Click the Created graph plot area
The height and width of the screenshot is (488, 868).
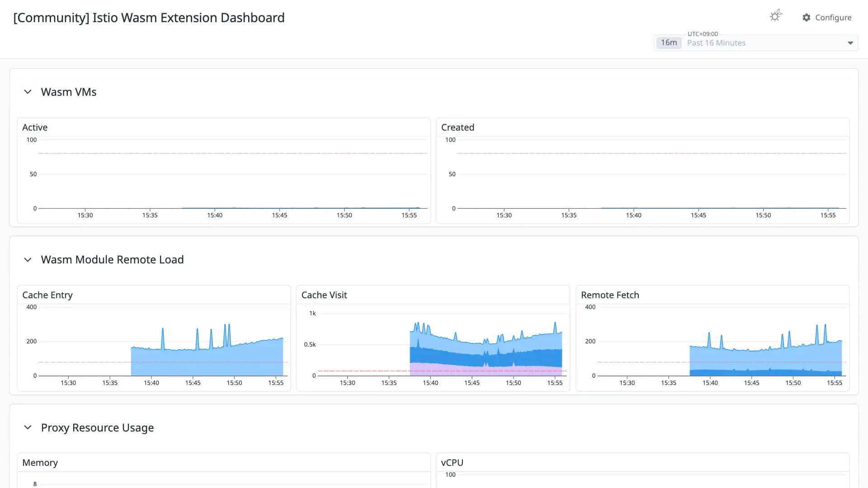[x=651, y=174]
